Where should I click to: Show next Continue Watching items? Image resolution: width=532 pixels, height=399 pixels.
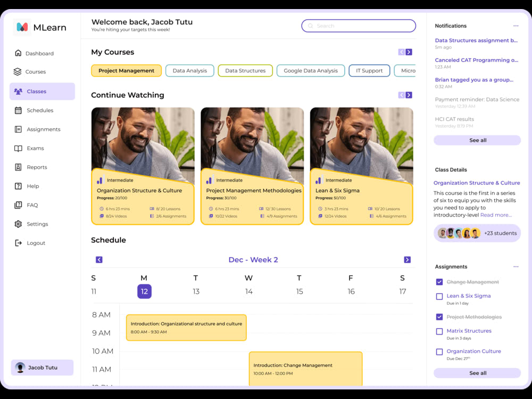coord(409,95)
